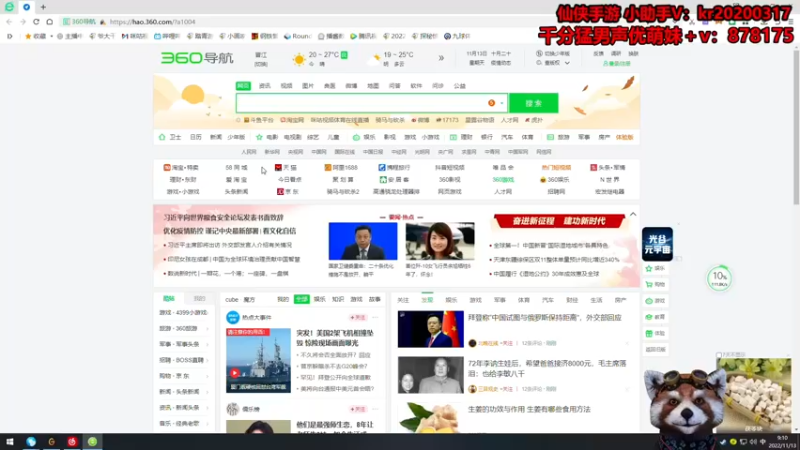This screenshot has height=450, width=800.
Task: Switch to the 军事 news tab
Action: pyautogui.click(x=499, y=300)
